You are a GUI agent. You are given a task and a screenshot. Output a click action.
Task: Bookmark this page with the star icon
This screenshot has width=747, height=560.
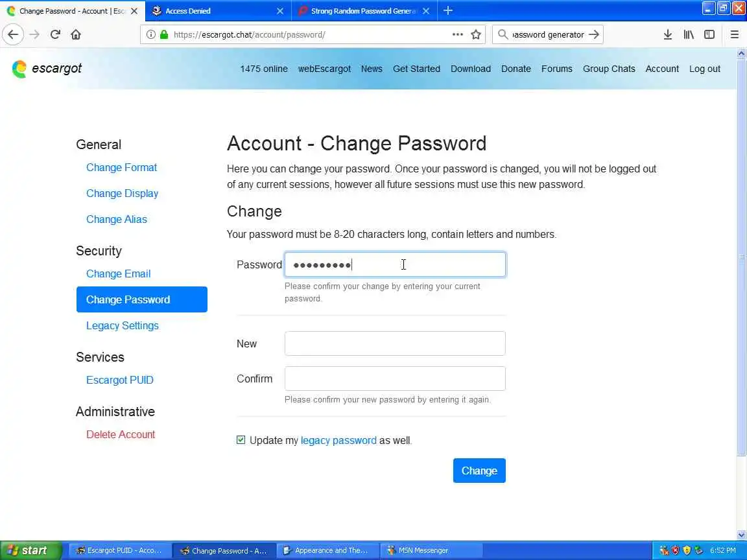click(475, 34)
